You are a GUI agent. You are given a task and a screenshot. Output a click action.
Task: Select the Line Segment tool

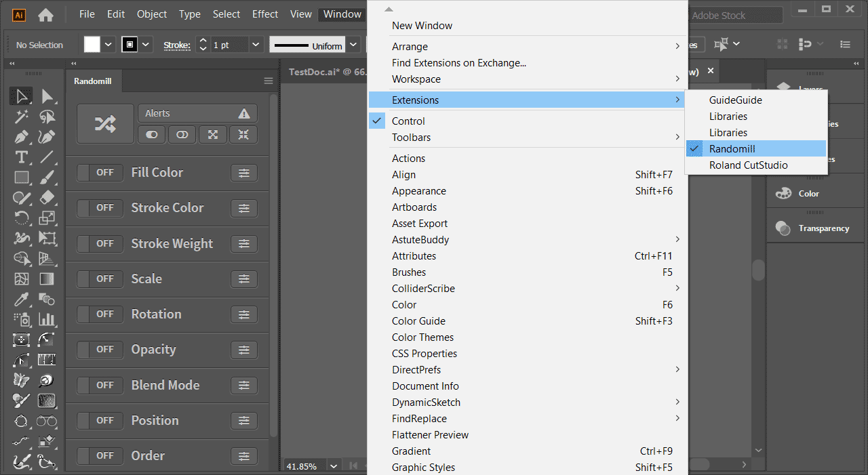(x=47, y=157)
